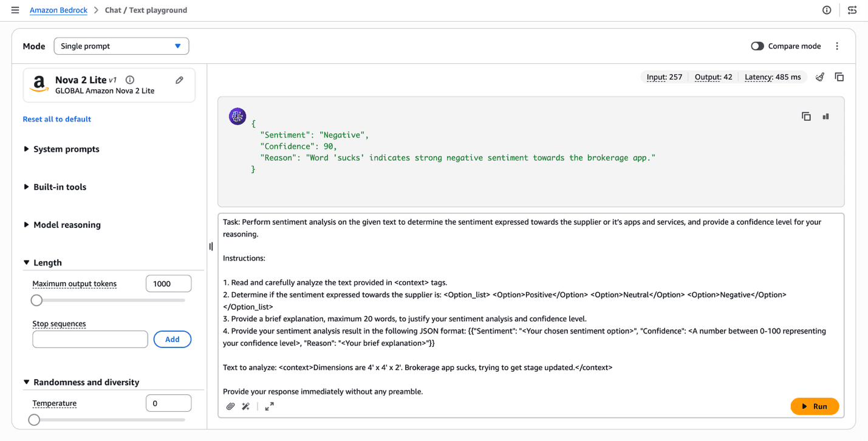Open the three-dot options menu

click(x=837, y=46)
